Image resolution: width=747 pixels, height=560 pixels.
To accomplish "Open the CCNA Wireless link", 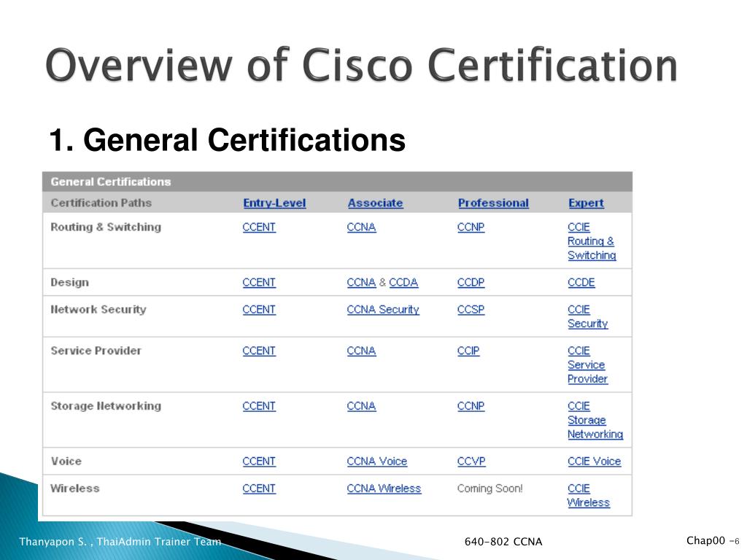I will [384, 489].
